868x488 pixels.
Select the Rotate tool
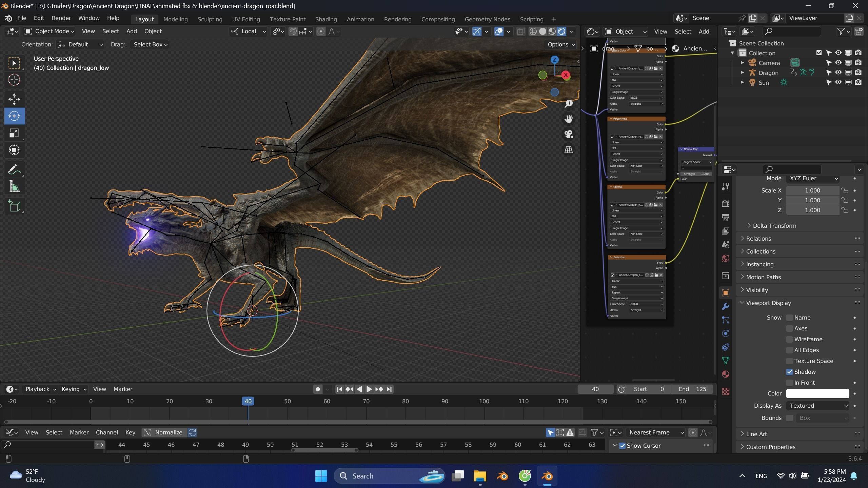pyautogui.click(x=14, y=116)
